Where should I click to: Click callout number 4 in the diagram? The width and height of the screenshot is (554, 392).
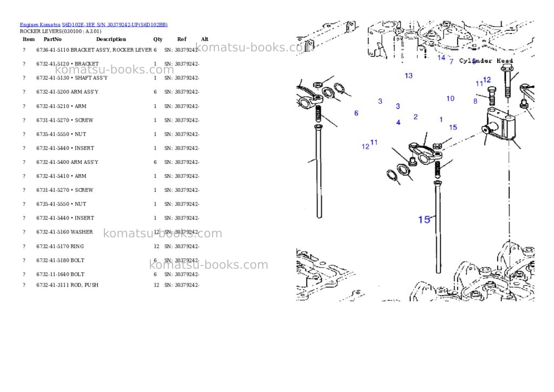click(x=398, y=123)
